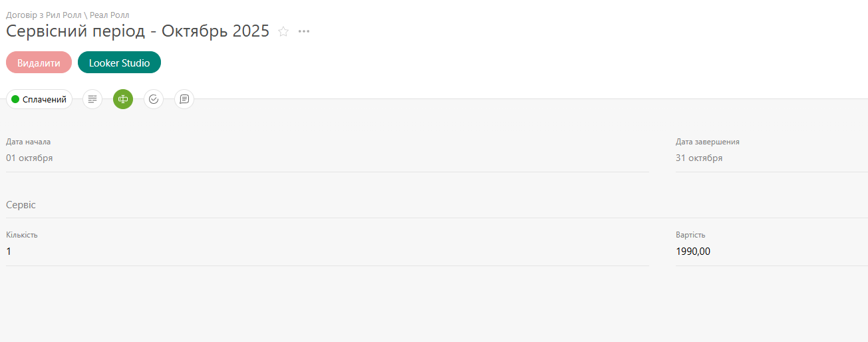868x342 pixels.
Task: Open the Сплачений status dropdown
Action: click(x=39, y=99)
